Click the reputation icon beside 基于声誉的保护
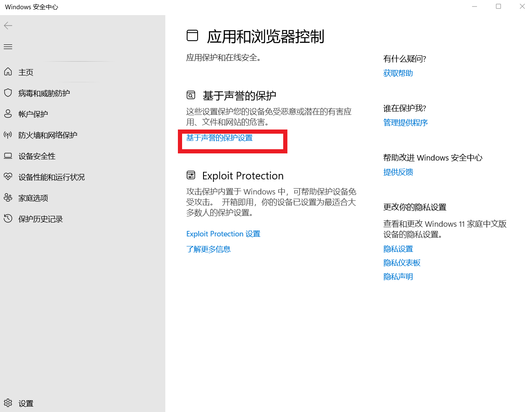The height and width of the screenshot is (412, 532). pos(191,95)
